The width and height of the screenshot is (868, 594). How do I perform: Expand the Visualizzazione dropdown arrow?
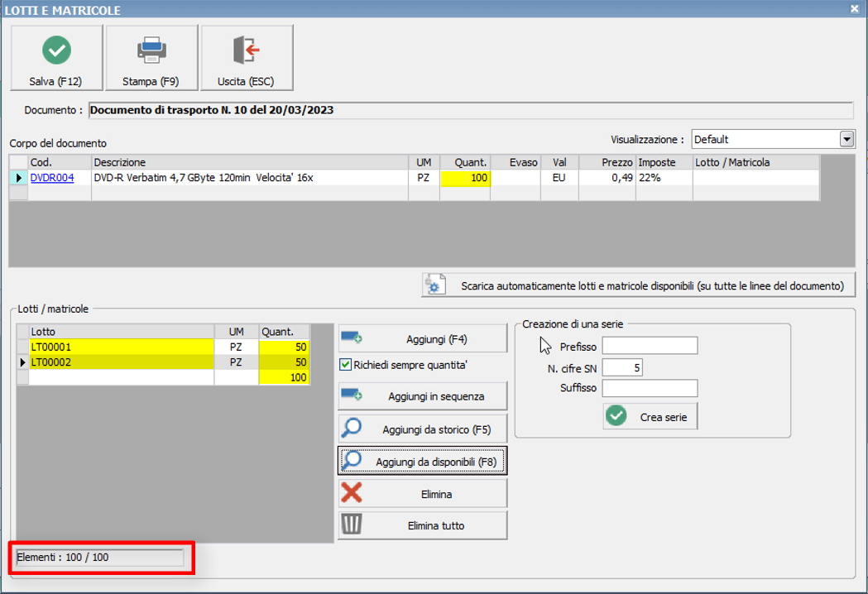(x=846, y=139)
